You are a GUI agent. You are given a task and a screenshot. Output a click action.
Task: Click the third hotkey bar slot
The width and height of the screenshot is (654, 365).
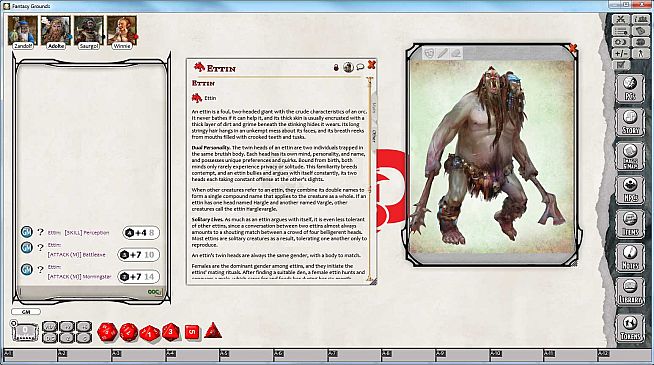tap(138, 355)
